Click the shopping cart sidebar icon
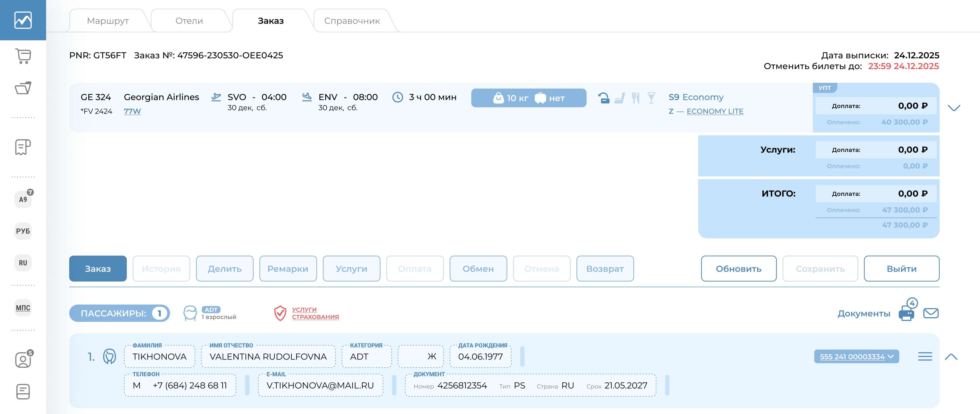The width and height of the screenshot is (980, 414). click(x=23, y=56)
